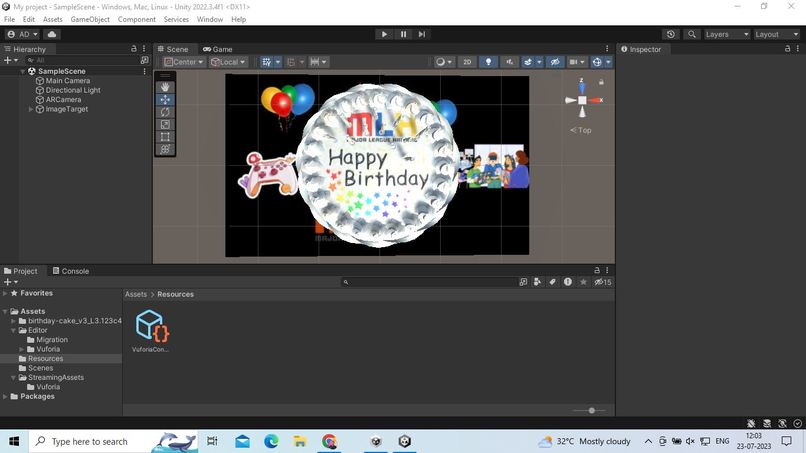Image resolution: width=806 pixels, height=453 pixels.
Task: Click the Hierarchy search field
Action: tap(82, 60)
